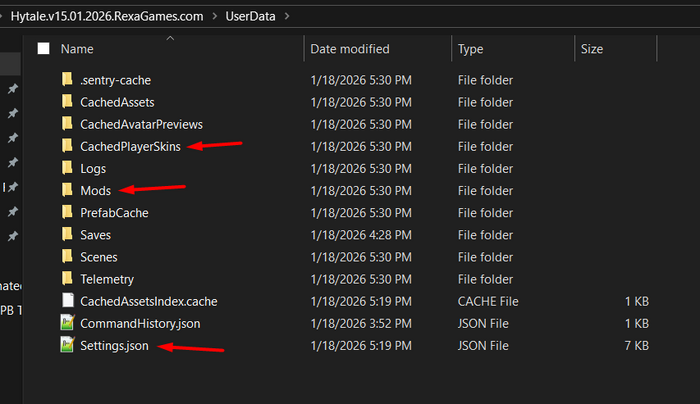Toggle the select-all checkbox in the header

pyautogui.click(x=43, y=49)
